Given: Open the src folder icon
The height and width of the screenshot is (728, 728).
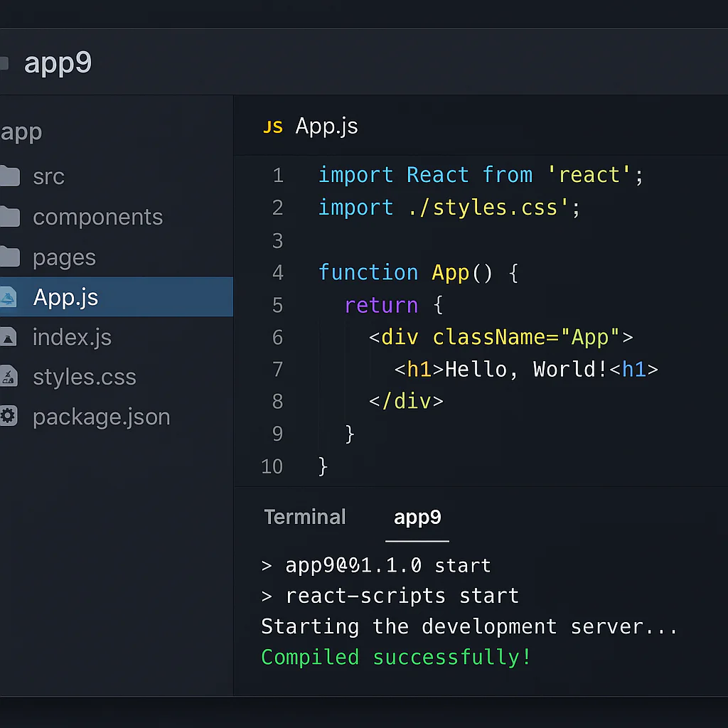Looking at the screenshot, I should (x=10, y=176).
